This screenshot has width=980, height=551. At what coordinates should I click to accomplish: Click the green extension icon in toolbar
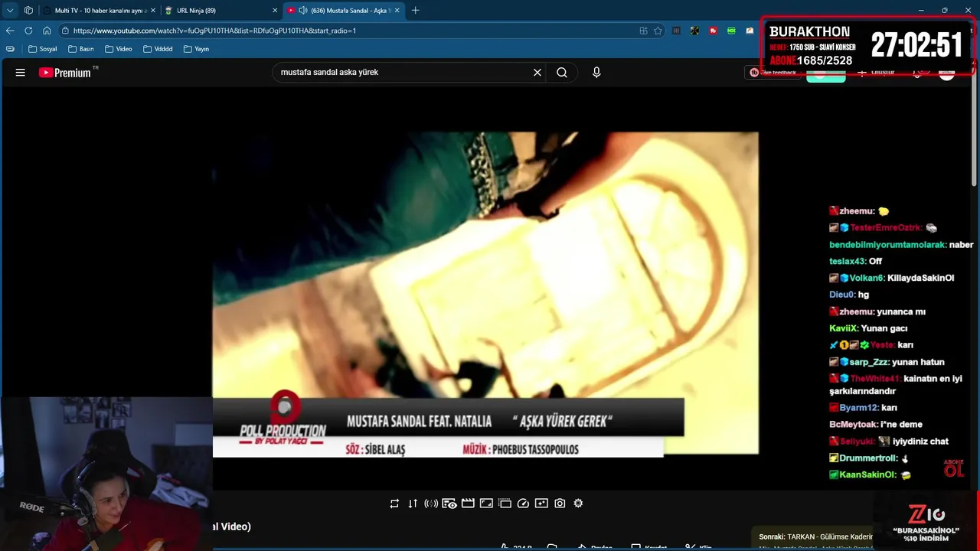pos(731,31)
